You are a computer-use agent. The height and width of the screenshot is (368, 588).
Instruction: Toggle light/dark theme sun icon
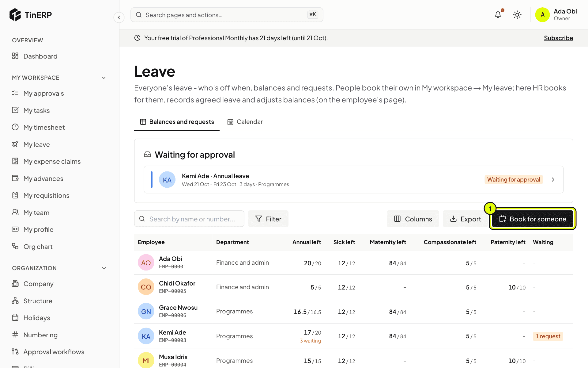tap(517, 15)
